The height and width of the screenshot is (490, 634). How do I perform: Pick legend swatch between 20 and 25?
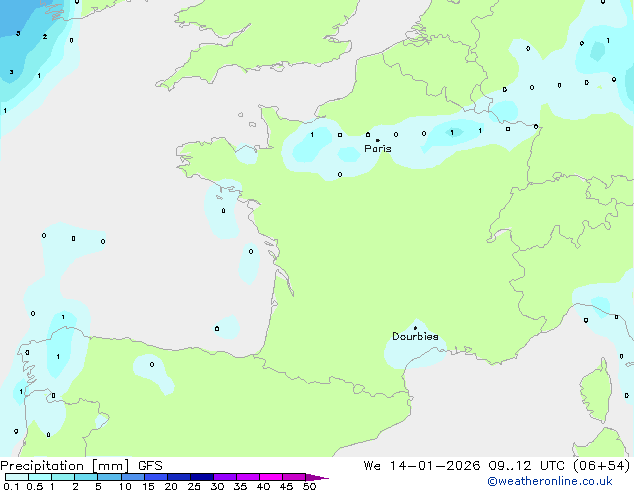[180, 478]
